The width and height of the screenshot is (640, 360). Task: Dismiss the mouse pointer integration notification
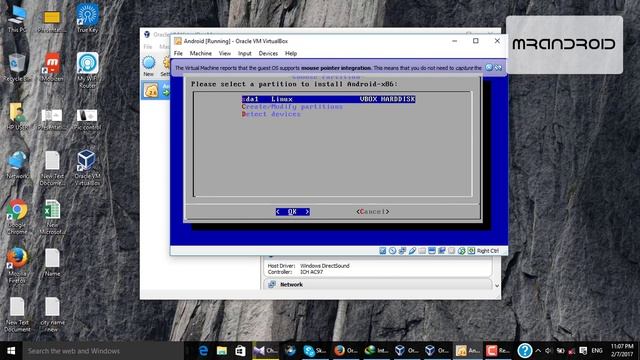[x=489, y=67]
